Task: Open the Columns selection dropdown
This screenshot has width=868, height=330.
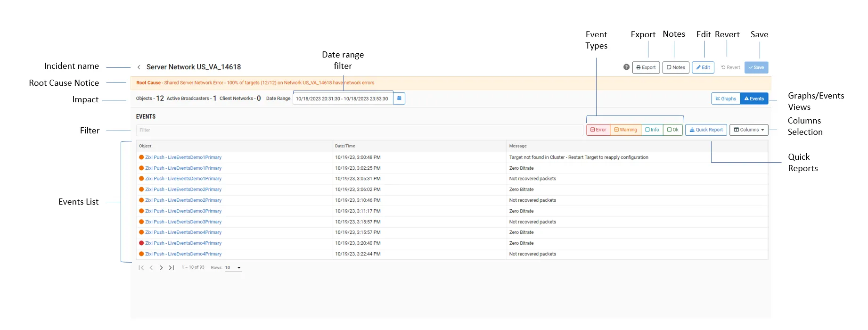Action: point(749,130)
